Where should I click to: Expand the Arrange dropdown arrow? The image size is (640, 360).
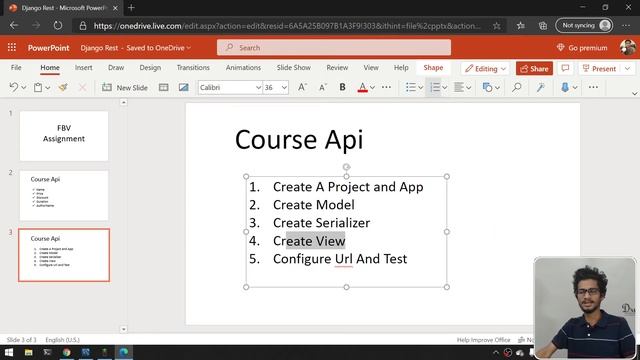pos(497,88)
